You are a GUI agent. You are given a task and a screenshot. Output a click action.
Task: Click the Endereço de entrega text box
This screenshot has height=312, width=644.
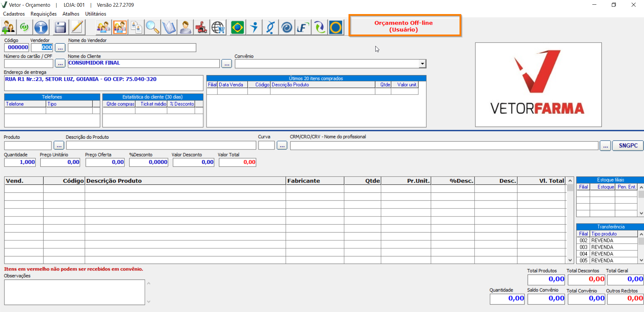click(104, 83)
